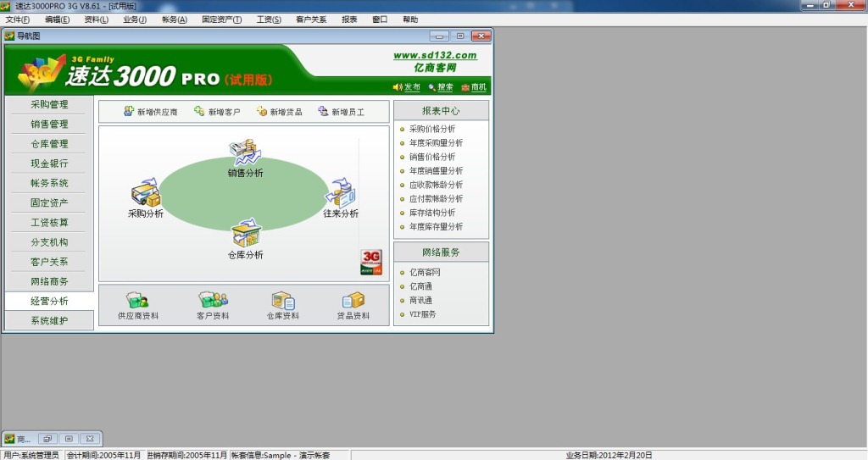Click 新增客户 add customer

click(x=217, y=112)
